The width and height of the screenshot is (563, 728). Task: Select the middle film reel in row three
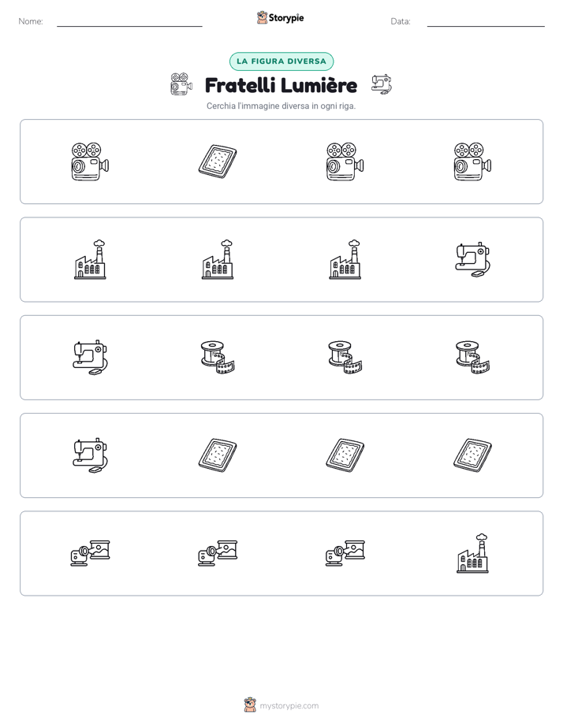(345, 358)
